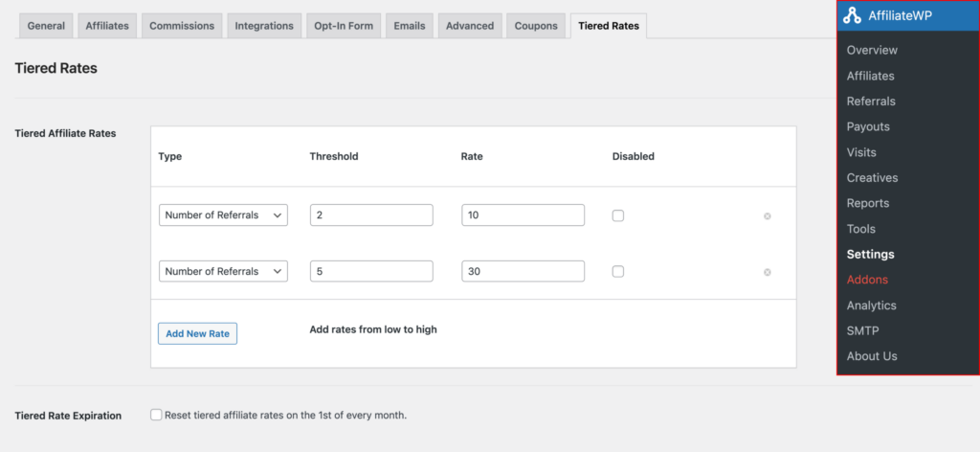This screenshot has height=452, width=980.
Task: Click the 'Disabled' column header
Action: [634, 156]
